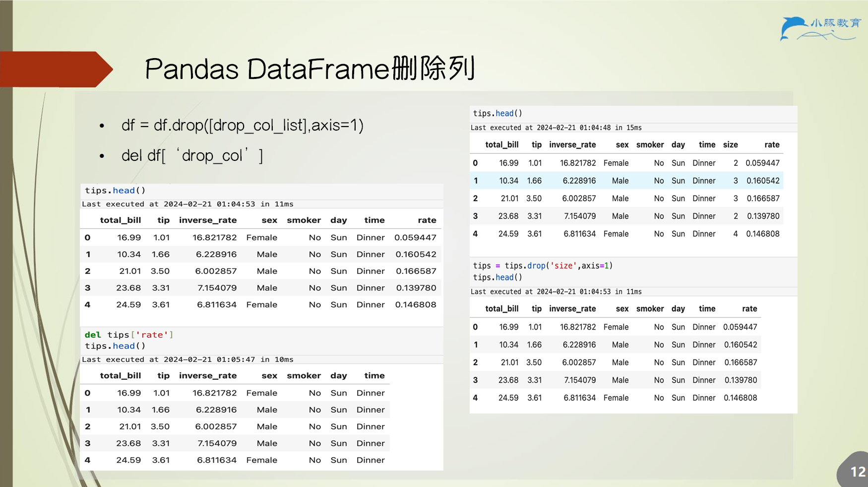868x487 pixels.
Task: Click the bullet "df = df.drop([drop_col_list],axis=1)"
Action: [243, 125]
